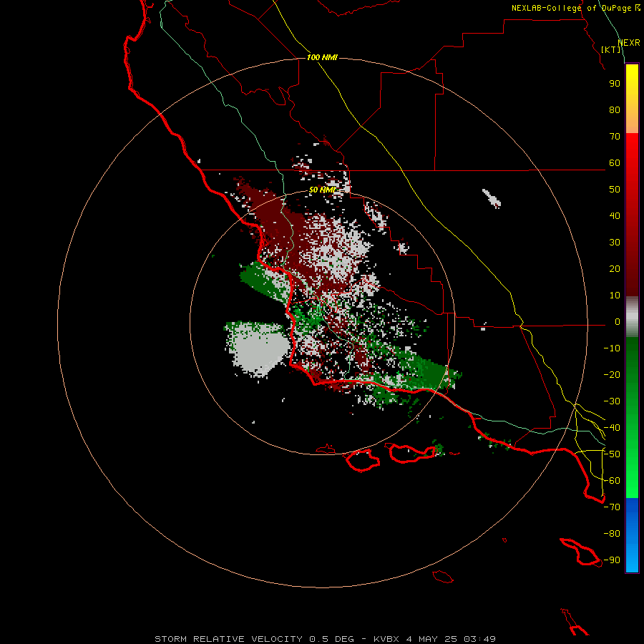644x644 pixels.
Task: Select the 20 value on the velocity scale
Action: coord(615,269)
